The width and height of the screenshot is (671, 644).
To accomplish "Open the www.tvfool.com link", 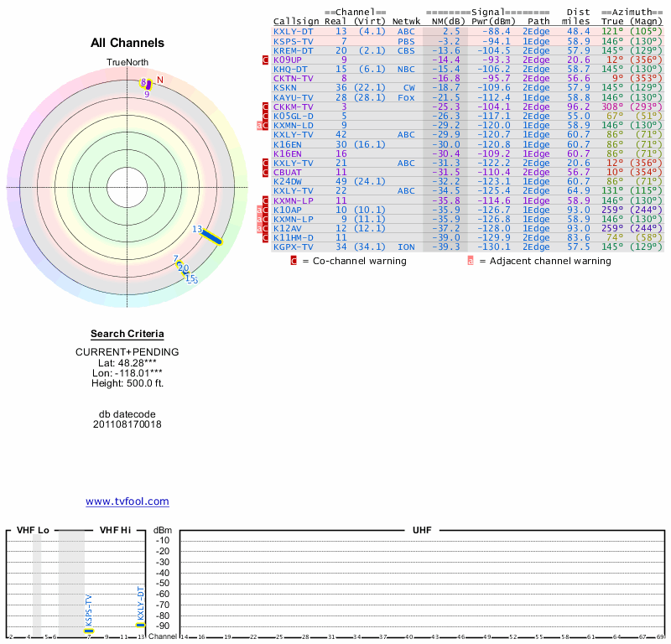I will [x=127, y=501].
